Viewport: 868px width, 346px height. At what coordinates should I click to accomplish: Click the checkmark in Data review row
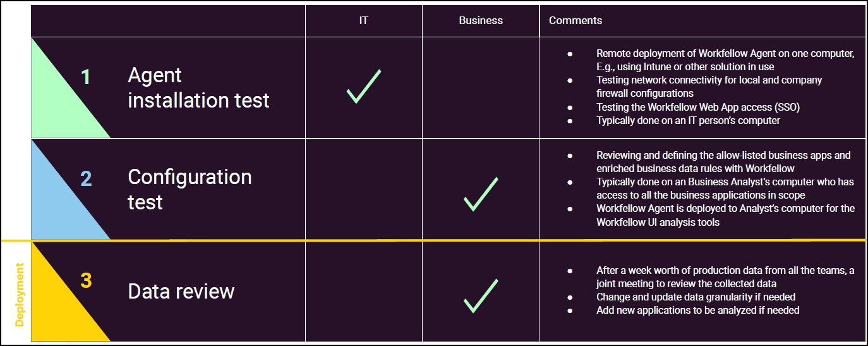[x=481, y=295]
